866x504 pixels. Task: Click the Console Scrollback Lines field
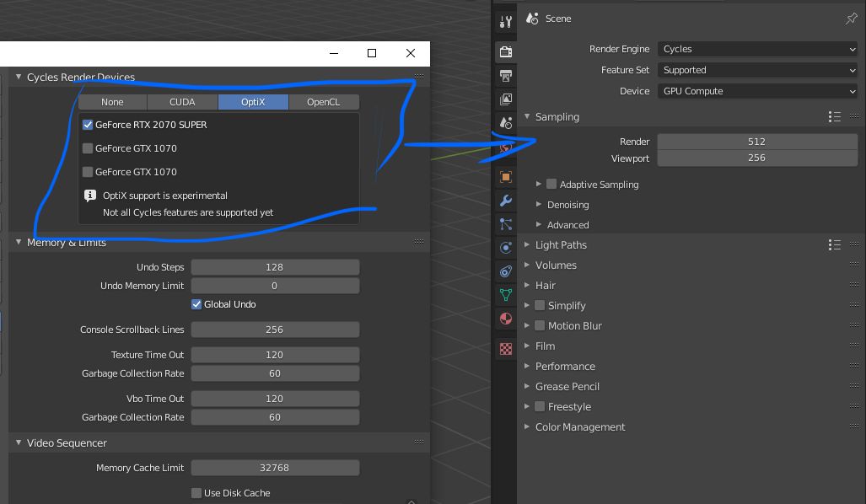pos(275,330)
